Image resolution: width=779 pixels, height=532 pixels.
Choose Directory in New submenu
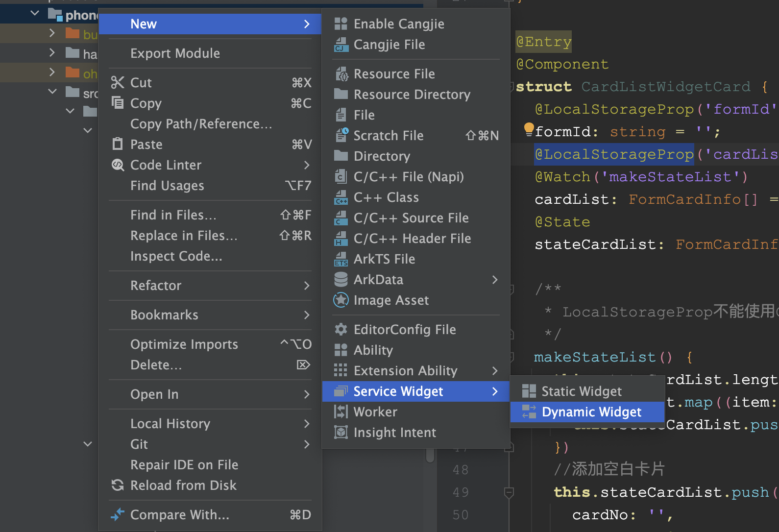[415, 156]
